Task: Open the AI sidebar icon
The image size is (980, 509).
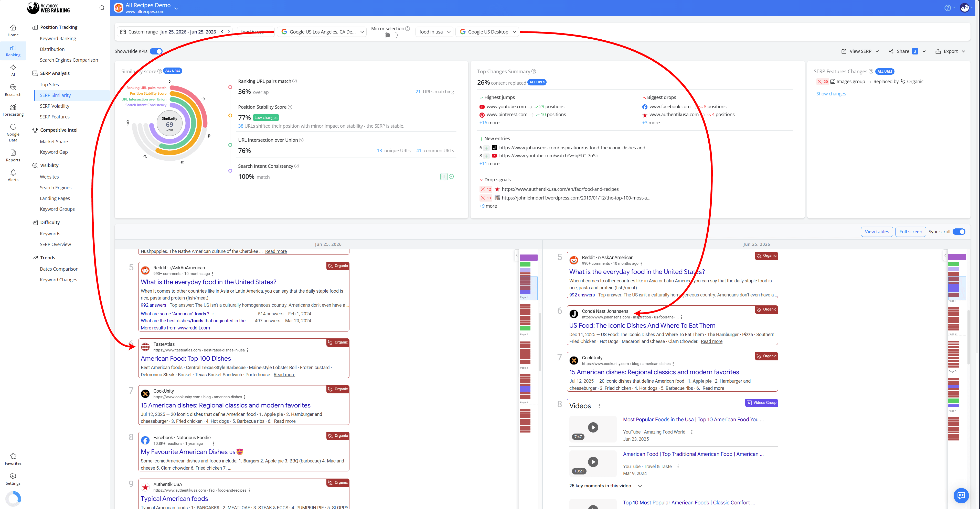Action: pyautogui.click(x=13, y=70)
